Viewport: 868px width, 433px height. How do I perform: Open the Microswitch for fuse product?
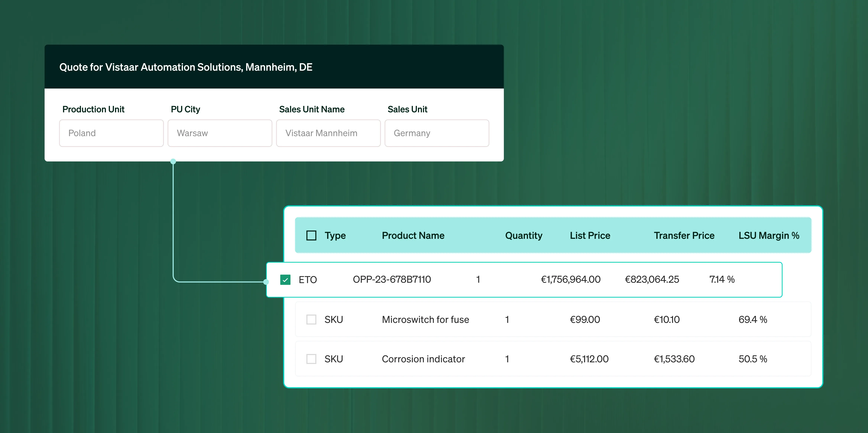pos(425,319)
